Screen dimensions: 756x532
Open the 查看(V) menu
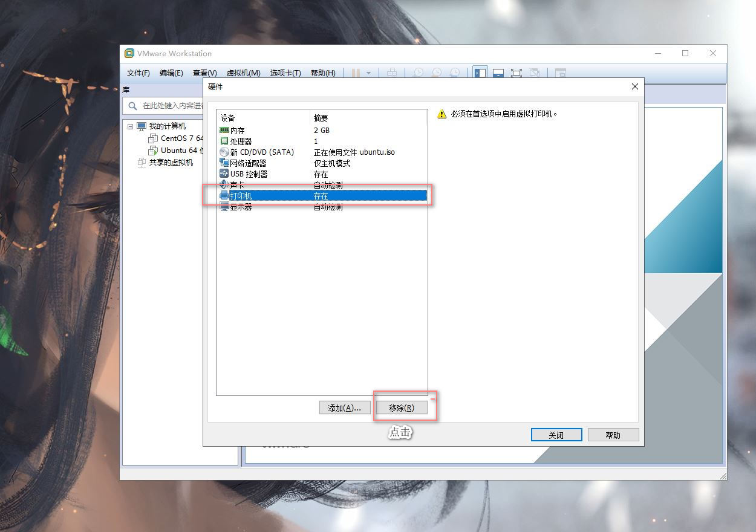tap(204, 73)
